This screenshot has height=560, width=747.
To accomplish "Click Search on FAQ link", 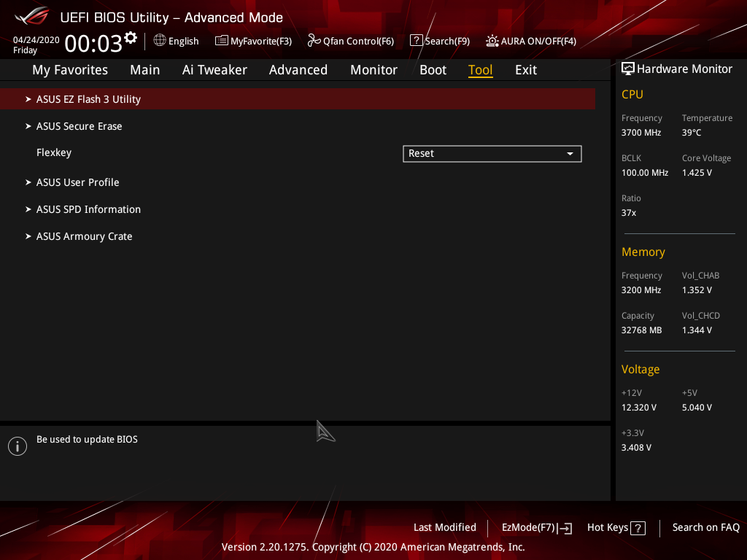I will click(x=706, y=528).
